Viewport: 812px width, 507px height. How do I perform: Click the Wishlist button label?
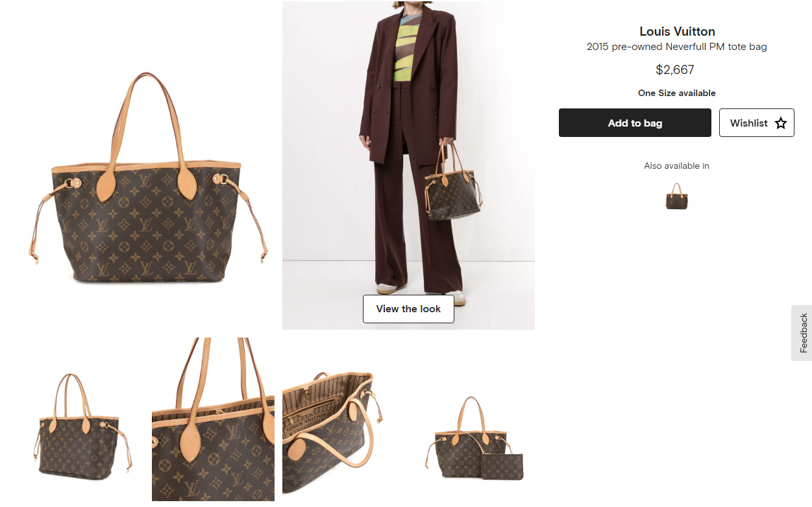pyautogui.click(x=748, y=123)
